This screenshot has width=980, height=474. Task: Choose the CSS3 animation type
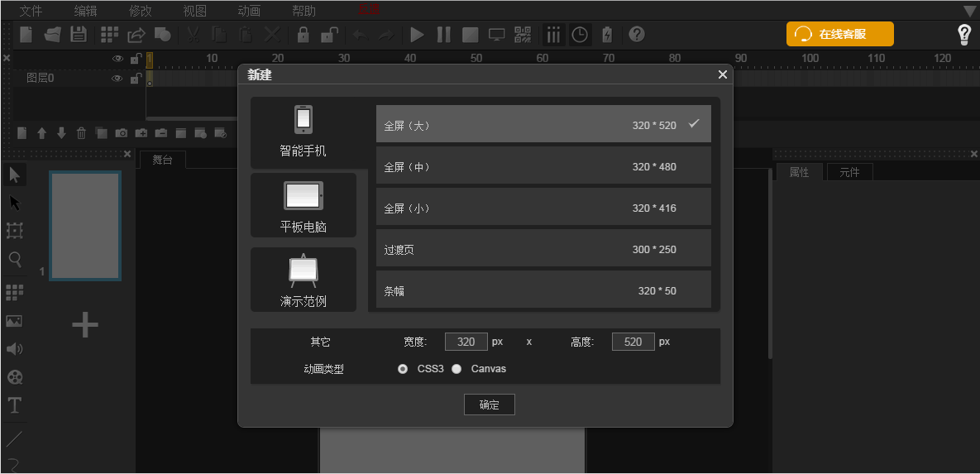click(x=403, y=369)
